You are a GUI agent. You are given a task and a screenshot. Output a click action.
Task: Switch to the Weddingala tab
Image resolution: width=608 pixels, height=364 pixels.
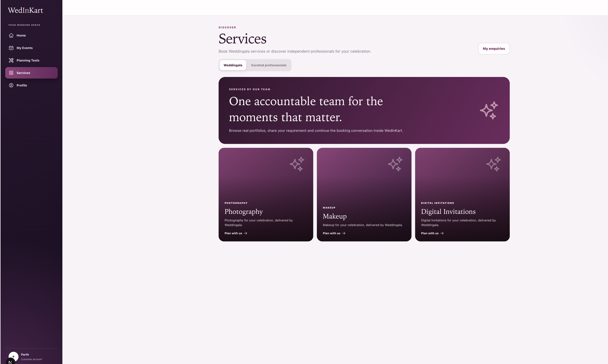233,65
